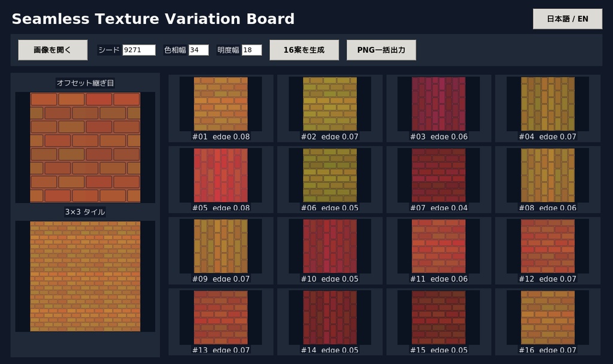Generate variations with 16案を生成 button
This screenshot has width=613, height=364.
click(304, 50)
